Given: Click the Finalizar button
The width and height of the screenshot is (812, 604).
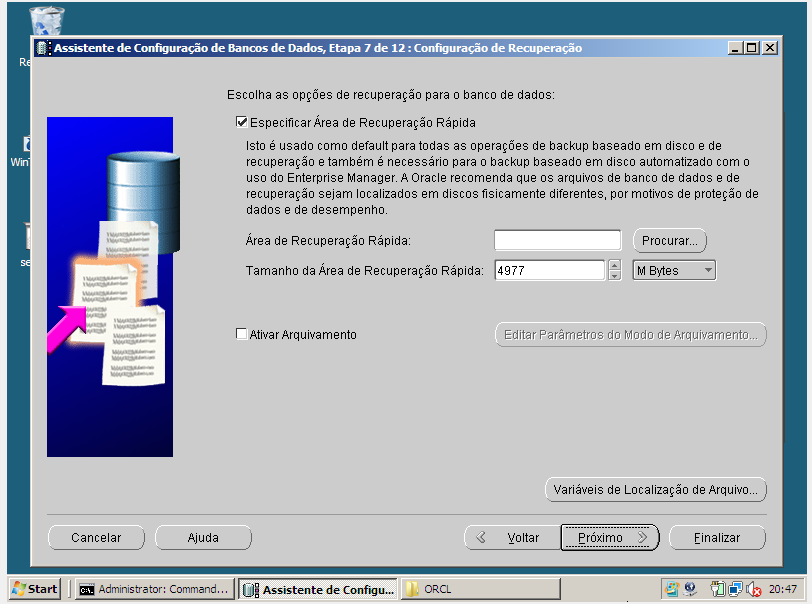Looking at the screenshot, I should pos(717,538).
